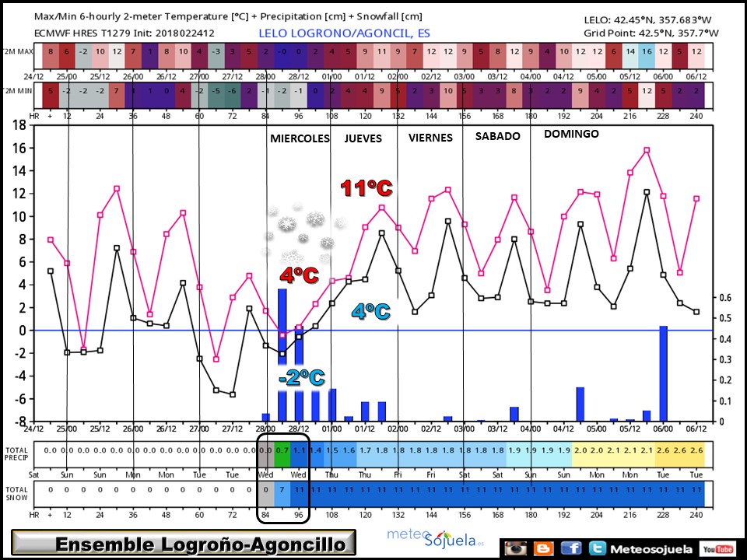Screen dimensions: 747x560
Task: Click the 12 cell in T2M MIN row
Action: pyautogui.click(x=647, y=95)
